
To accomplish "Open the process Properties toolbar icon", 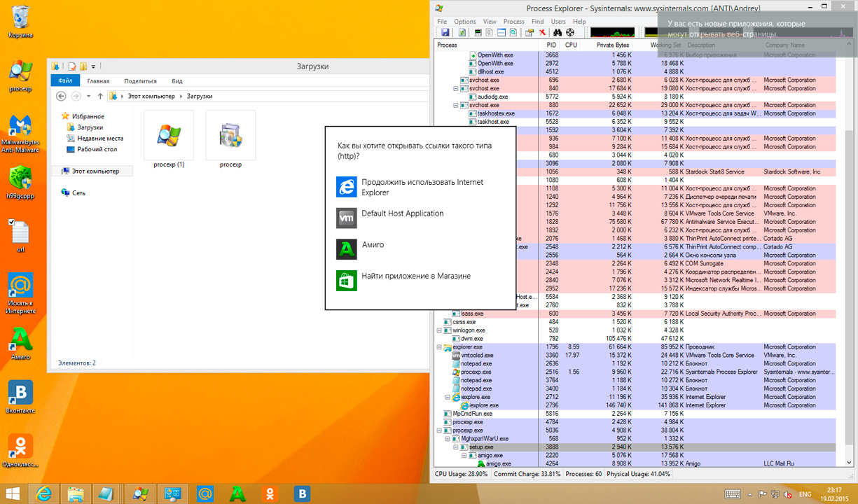I will click(x=530, y=32).
